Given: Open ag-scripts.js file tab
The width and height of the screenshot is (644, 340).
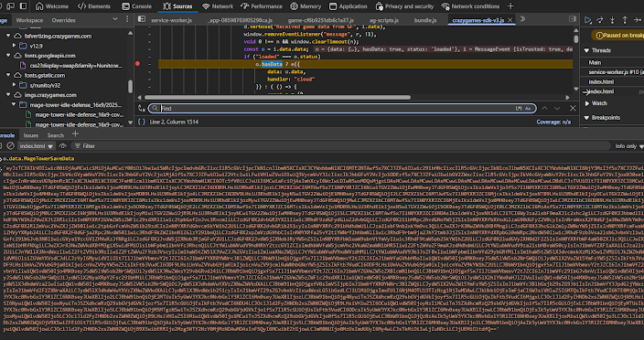Looking at the screenshot, I should coord(383,20).
